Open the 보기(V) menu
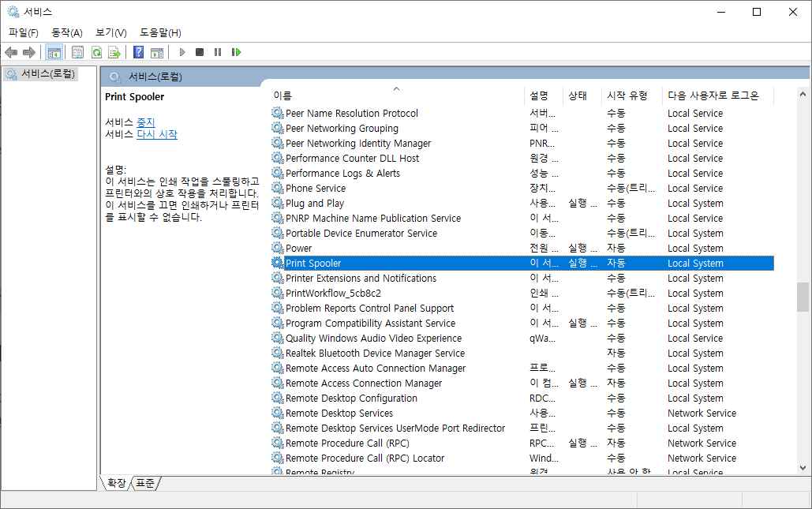This screenshot has height=509, width=812. 110,32
